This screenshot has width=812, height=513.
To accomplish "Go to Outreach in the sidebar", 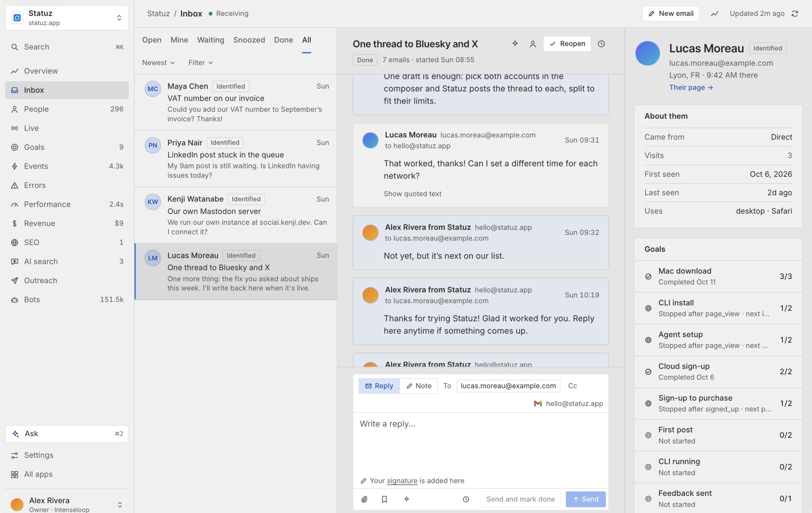I will [67, 280].
